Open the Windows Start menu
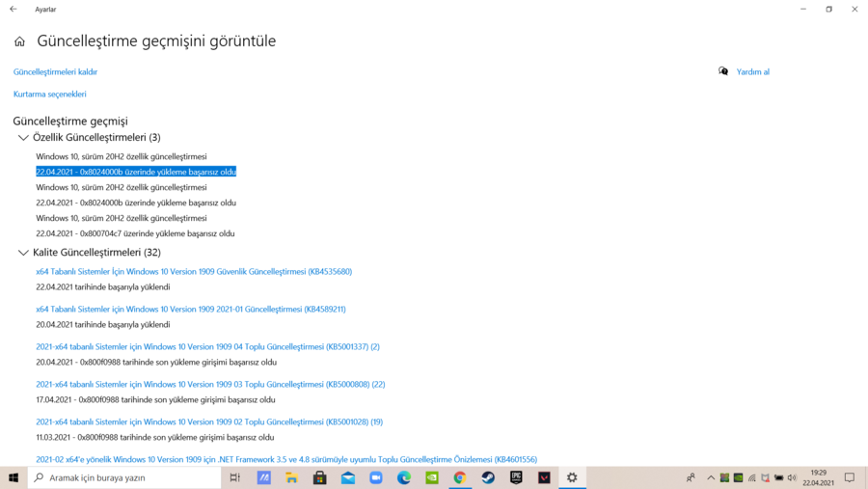The image size is (868, 489). (14, 477)
